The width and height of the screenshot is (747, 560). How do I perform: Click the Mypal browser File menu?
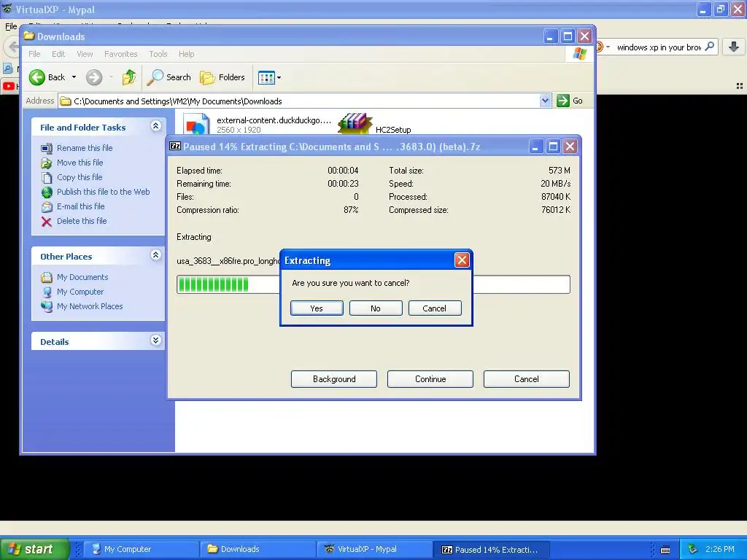coord(11,26)
